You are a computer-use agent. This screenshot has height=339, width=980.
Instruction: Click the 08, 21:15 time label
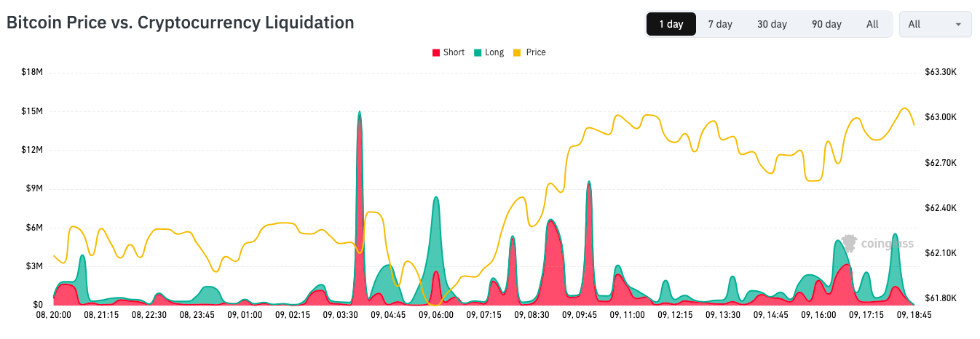101,315
